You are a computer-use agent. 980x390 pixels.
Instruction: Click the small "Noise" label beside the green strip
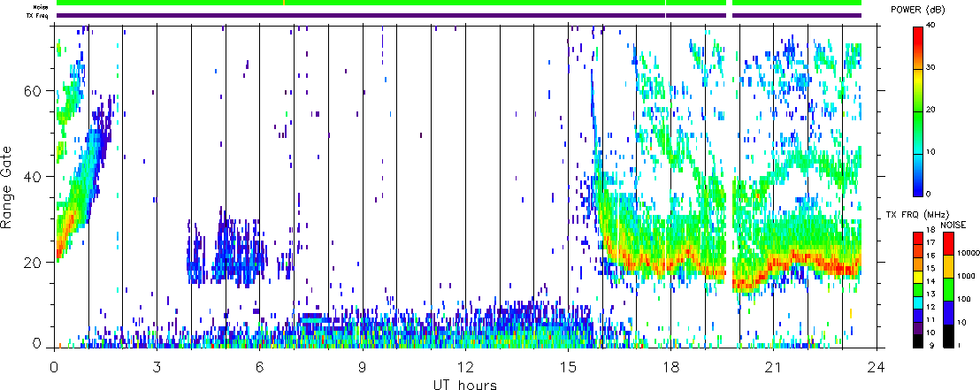(x=39, y=7)
